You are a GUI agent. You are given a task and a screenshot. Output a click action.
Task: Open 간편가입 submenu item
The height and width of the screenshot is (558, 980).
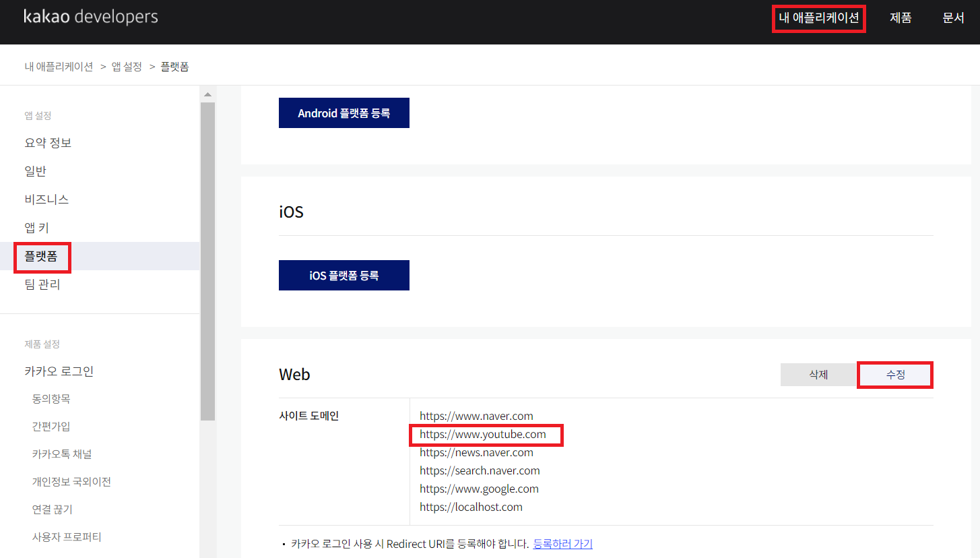click(51, 427)
